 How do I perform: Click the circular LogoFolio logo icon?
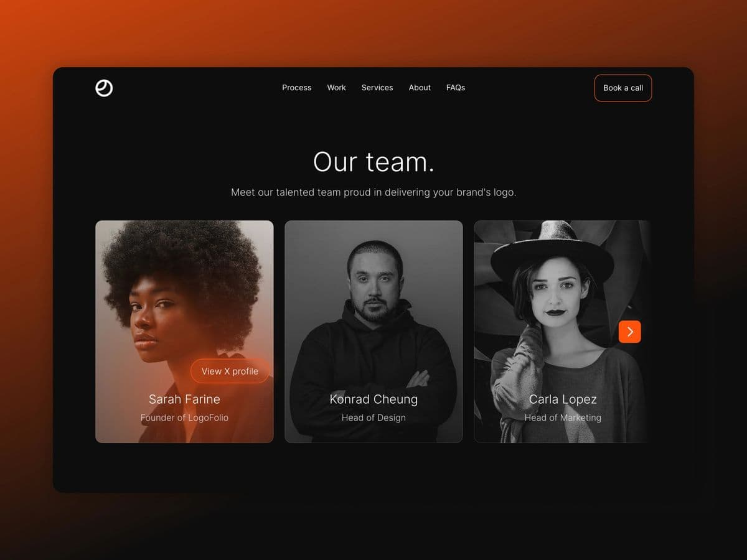coord(104,88)
